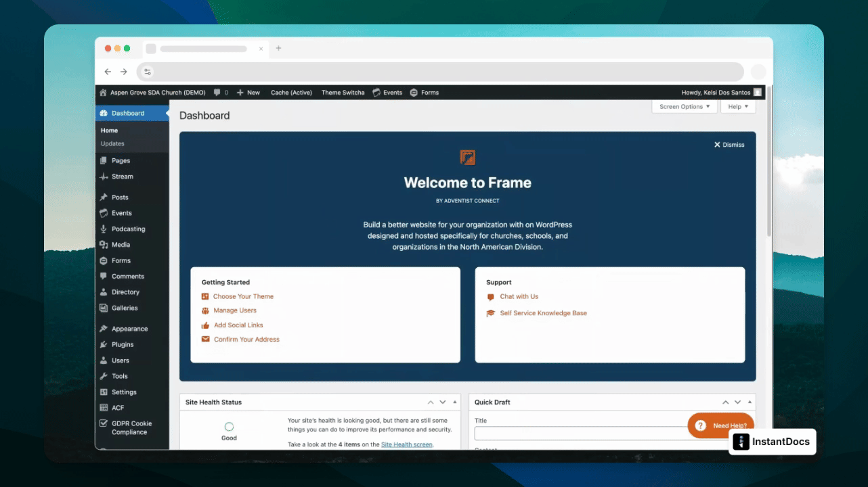This screenshot has height=487, width=868.
Task: Click the orange Need Help? button
Action: [x=721, y=425]
